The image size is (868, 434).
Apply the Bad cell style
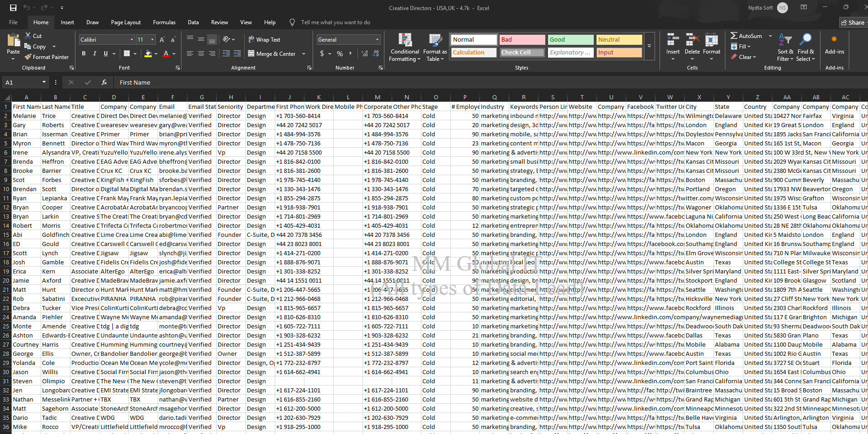(x=522, y=40)
